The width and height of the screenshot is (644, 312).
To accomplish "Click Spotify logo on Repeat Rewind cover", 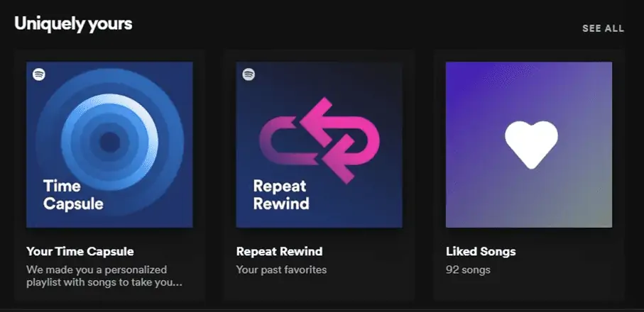I will point(249,74).
